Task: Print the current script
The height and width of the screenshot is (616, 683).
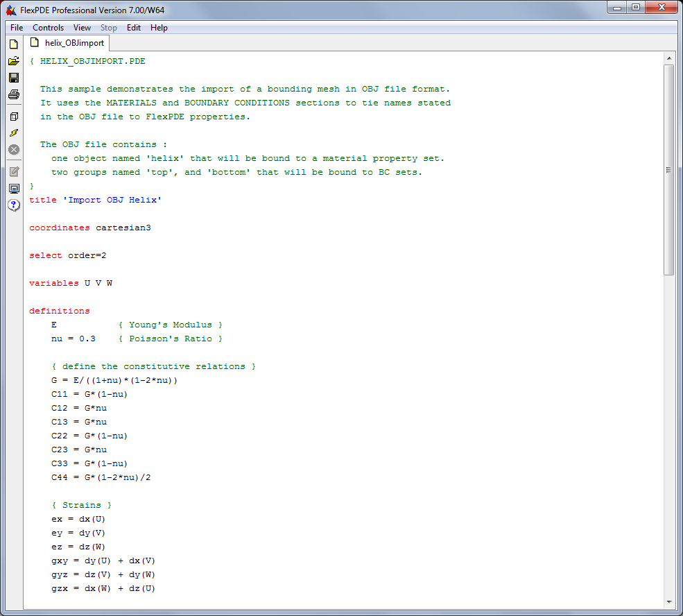Action: 13,95
